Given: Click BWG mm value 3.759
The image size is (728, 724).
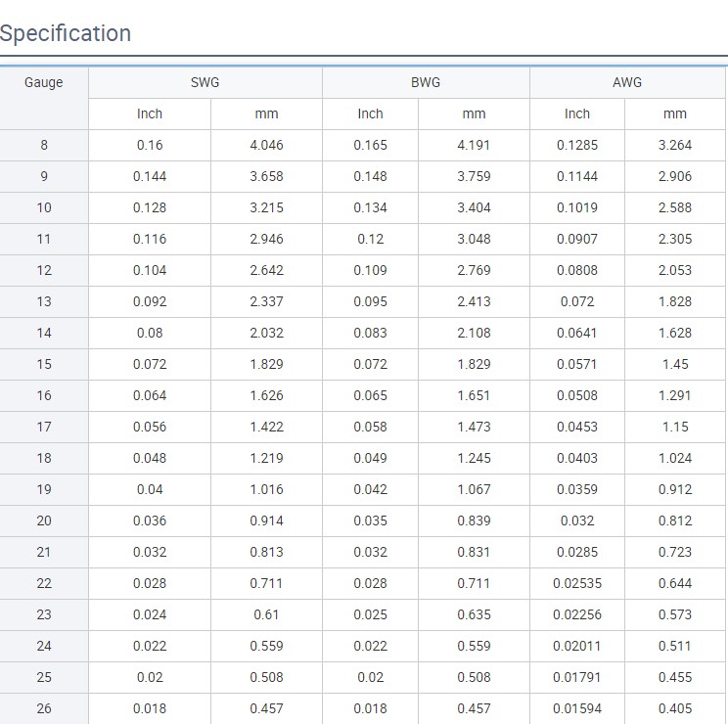Looking at the screenshot, I should (474, 176).
